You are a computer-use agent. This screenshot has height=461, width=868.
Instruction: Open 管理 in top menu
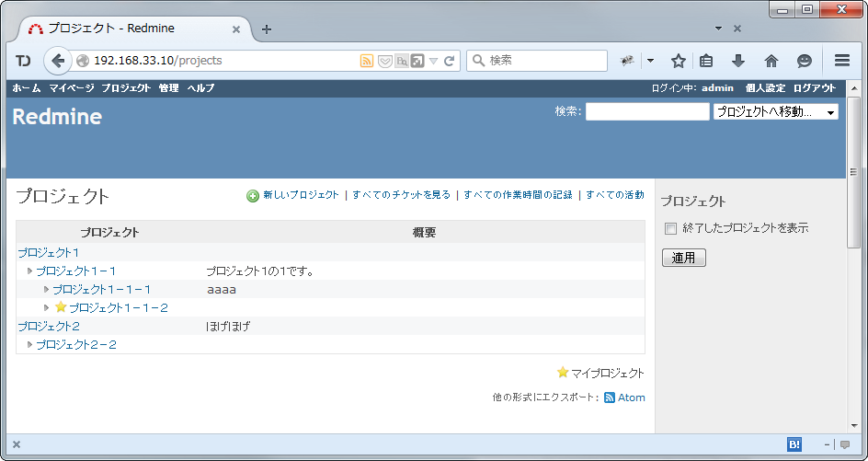(x=169, y=88)
